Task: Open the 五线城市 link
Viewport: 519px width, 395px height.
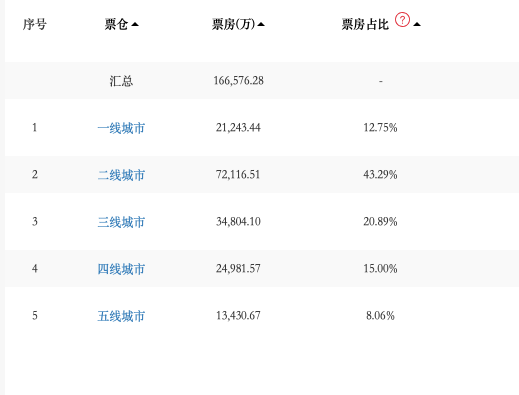Action: (121, 316)
